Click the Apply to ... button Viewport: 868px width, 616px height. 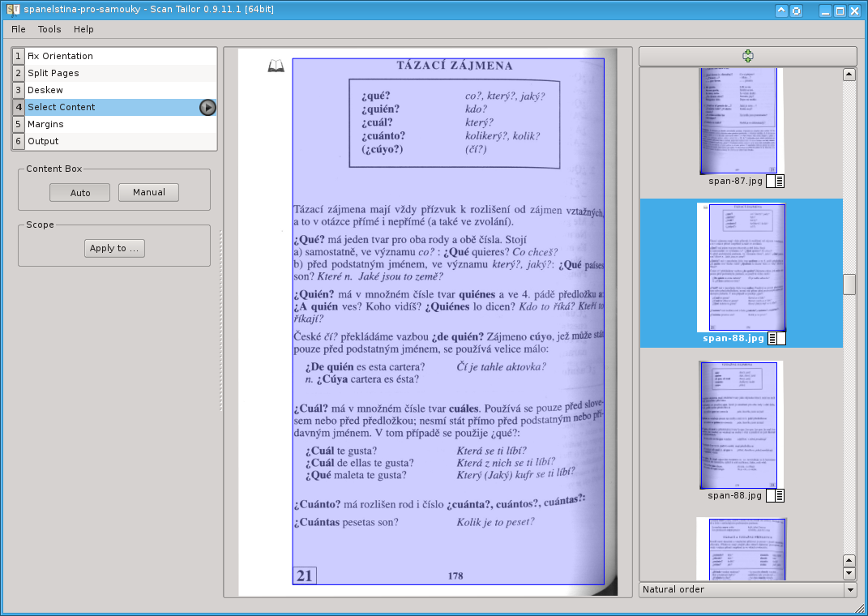[114, 249]
